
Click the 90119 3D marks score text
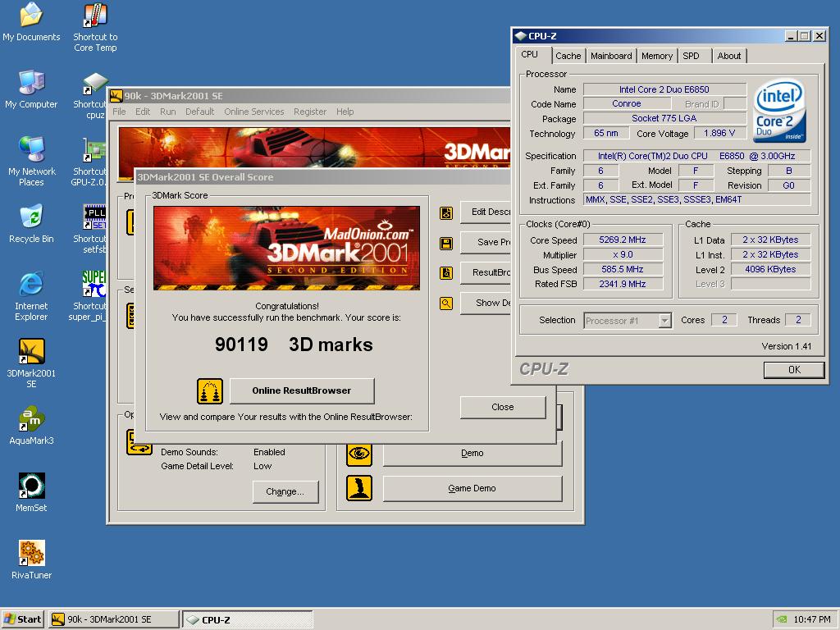click(x=294, y=345)
